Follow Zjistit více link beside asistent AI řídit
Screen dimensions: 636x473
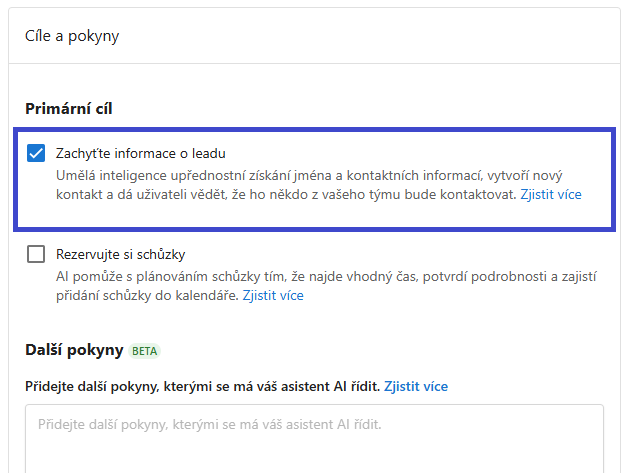[x=416, y=386]
